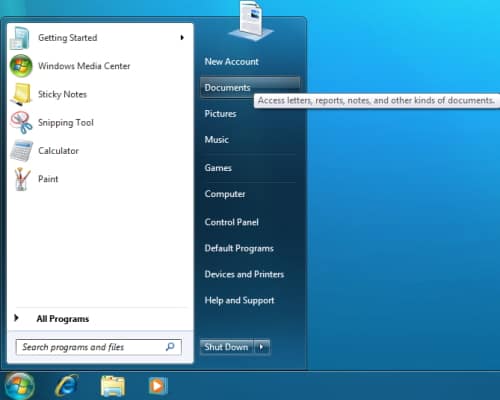Click the Calculator icon
The image size is (500, 400).
[x=21, y=151]
